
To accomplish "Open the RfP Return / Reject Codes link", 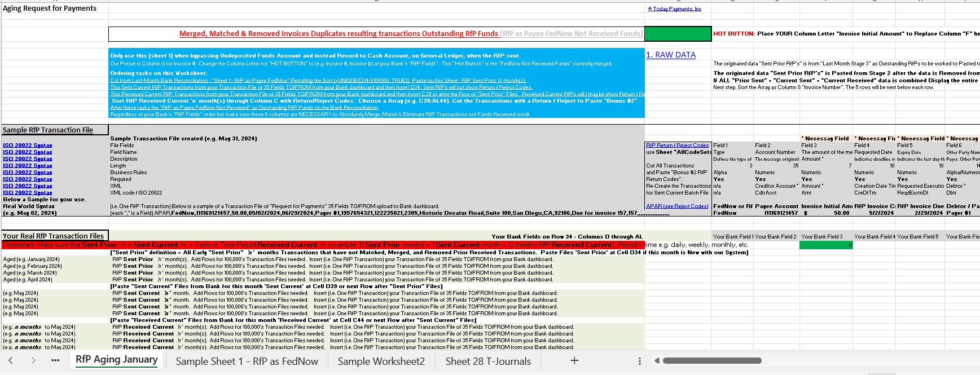I will tap(677, 145).
